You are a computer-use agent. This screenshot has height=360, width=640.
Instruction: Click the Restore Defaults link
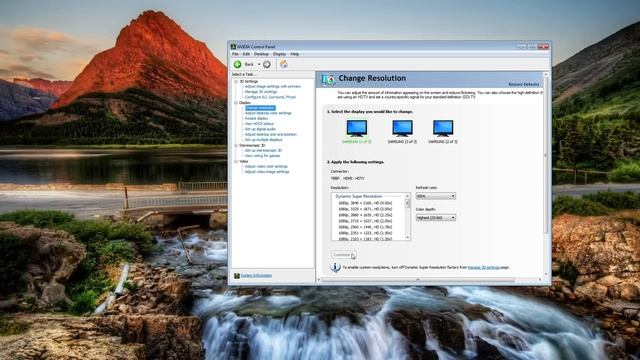pos(524,84)
